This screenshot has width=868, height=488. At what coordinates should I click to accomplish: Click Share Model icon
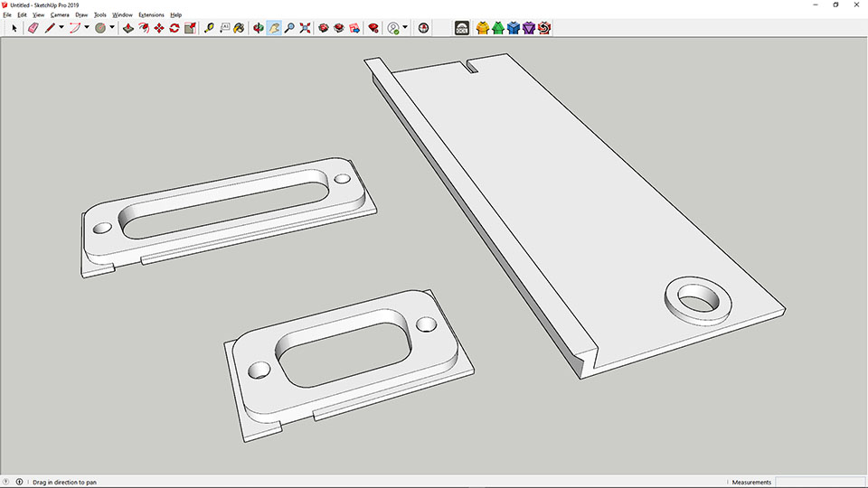339,28
